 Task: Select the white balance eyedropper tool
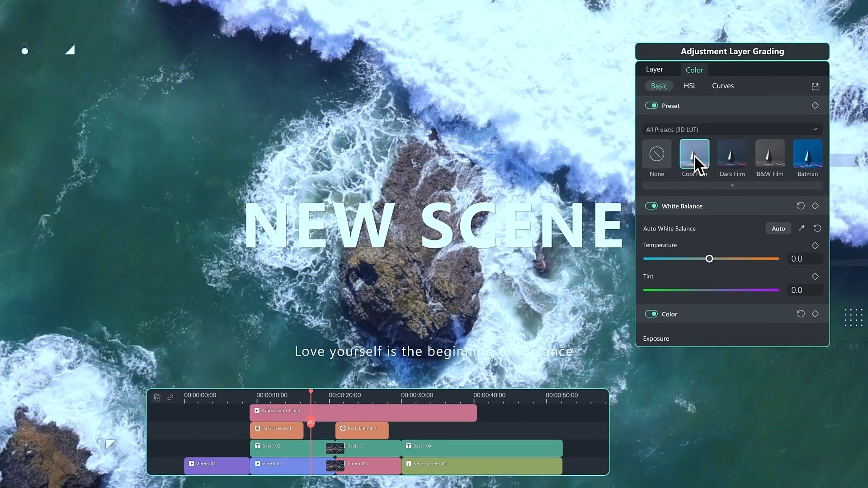tap(802, 228)
